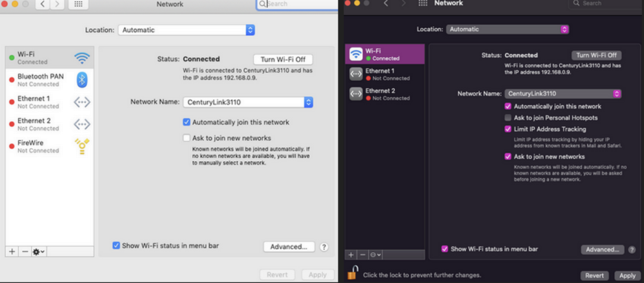644x283 pixels.
Task: Go forward in the light Network window
Action: [56, 4]
